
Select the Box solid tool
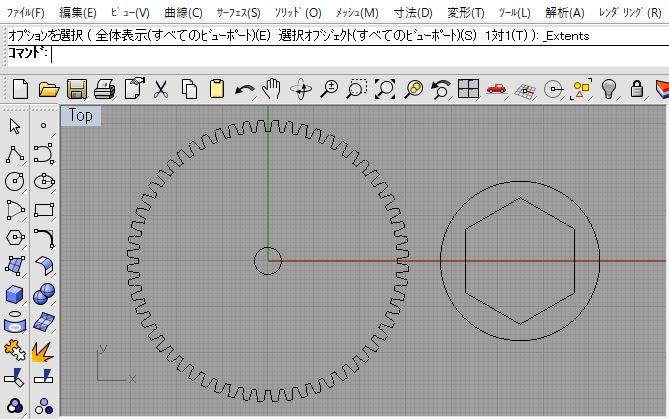15,294
